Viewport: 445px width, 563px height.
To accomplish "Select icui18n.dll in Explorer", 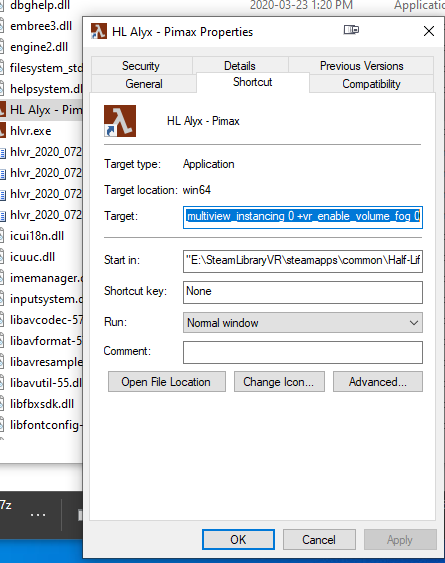I will click(x=37, y=236).
